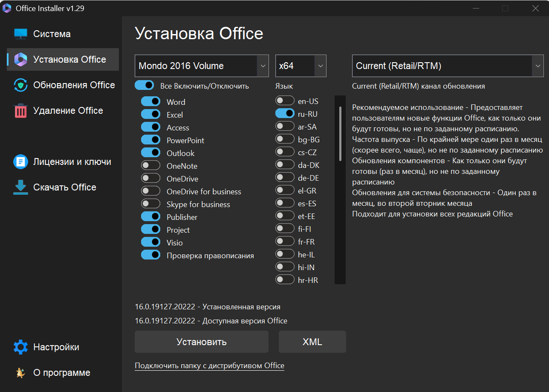The height and width of the screenshot is (392, 549).
Task: Open the Mondo 2016 Volume dropdown
Action: [x=202, y=66]
